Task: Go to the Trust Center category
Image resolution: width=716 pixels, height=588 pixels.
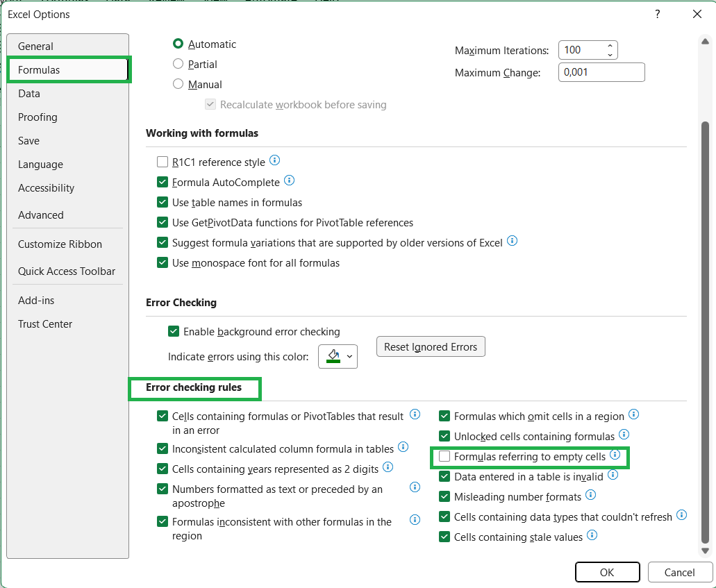Action: point(68,324)
